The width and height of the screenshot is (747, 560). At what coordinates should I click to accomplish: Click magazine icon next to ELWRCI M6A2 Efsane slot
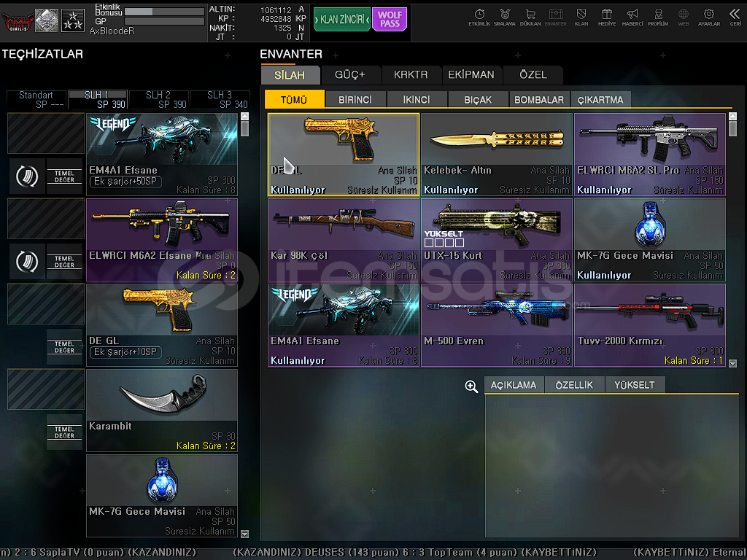(27, 262)
